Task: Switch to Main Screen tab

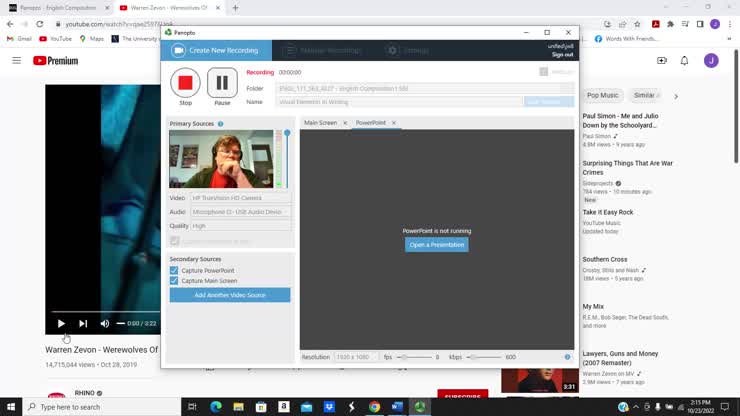Action: (x=320, y=123)
